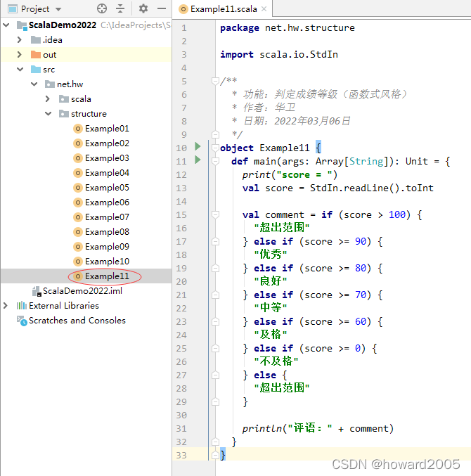
Task: Fold the else-if score >= 90 block
Action: (215, 241)
